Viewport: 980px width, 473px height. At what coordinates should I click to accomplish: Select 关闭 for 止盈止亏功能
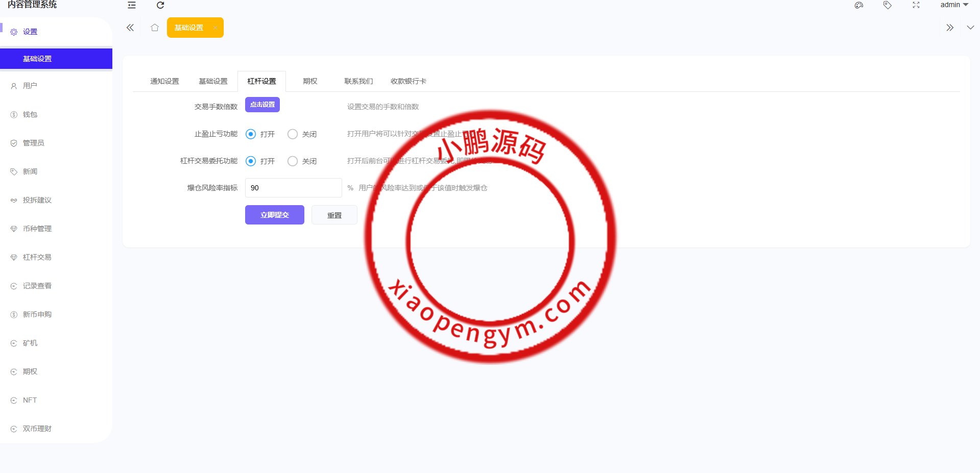(x=293, y=134)
